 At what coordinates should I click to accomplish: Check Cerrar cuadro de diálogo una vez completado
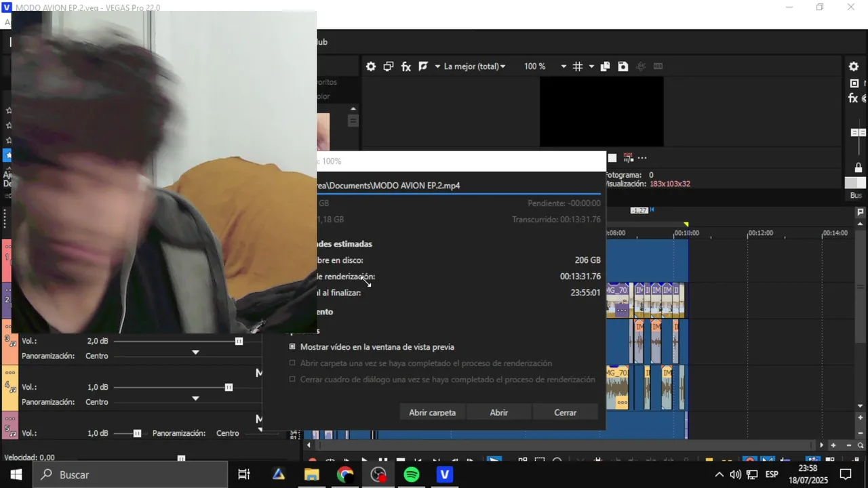pos(292,380)
